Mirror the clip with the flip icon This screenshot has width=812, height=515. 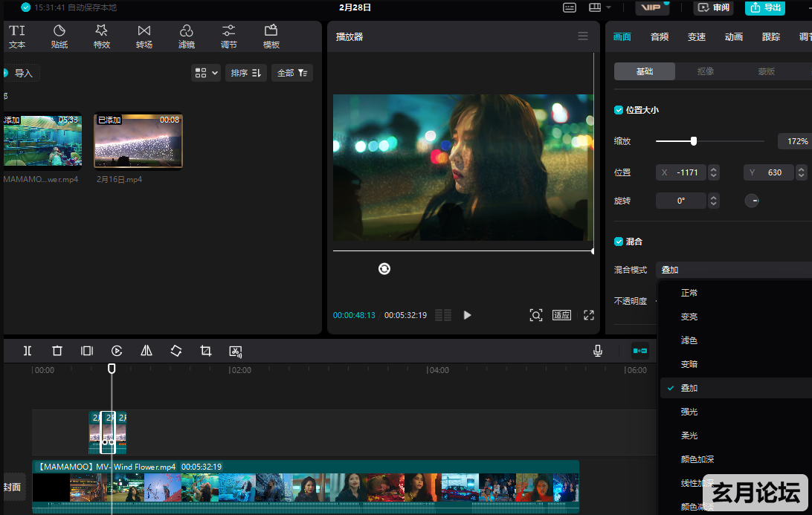[146, 351]
